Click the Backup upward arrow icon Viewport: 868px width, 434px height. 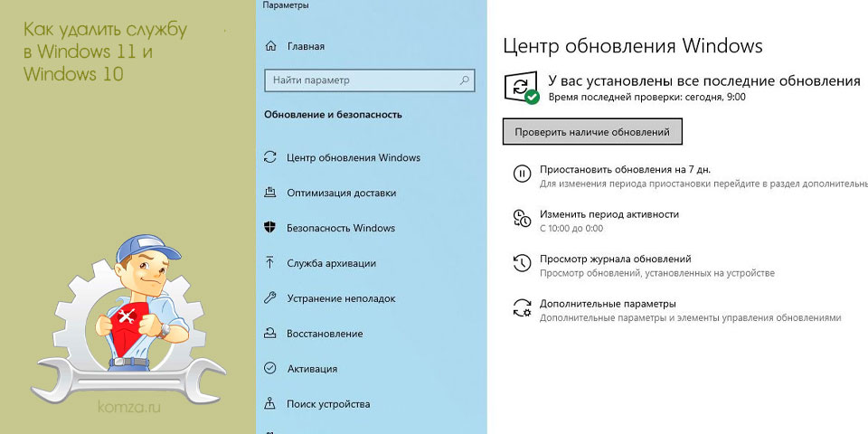point(270,263)
